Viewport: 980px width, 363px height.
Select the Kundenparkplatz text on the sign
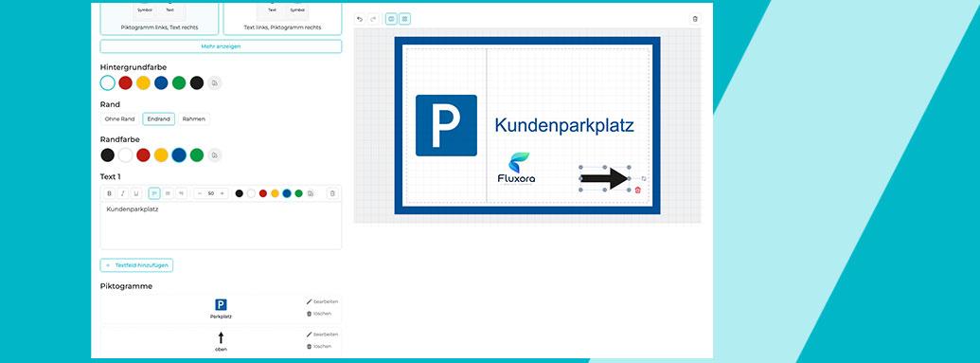pos(564,125)
